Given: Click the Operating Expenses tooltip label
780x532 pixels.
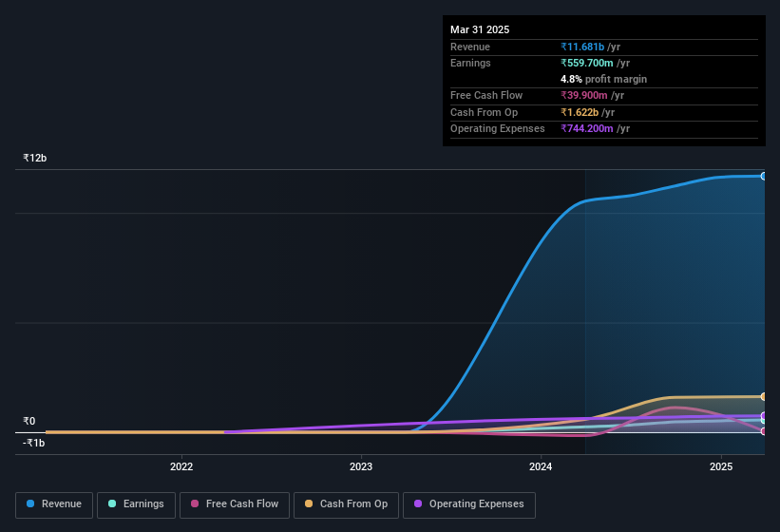Looking at the screenshot, I should point(498,128).
